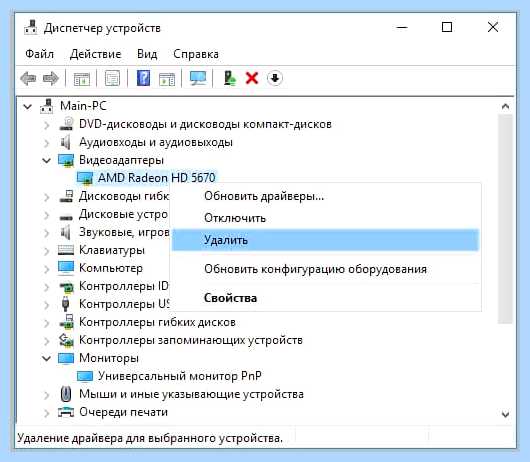Expand the Мыши и иные указывающие устройства arrow
The width and height of the screenshot is (530, 462).
pos(47,395)
